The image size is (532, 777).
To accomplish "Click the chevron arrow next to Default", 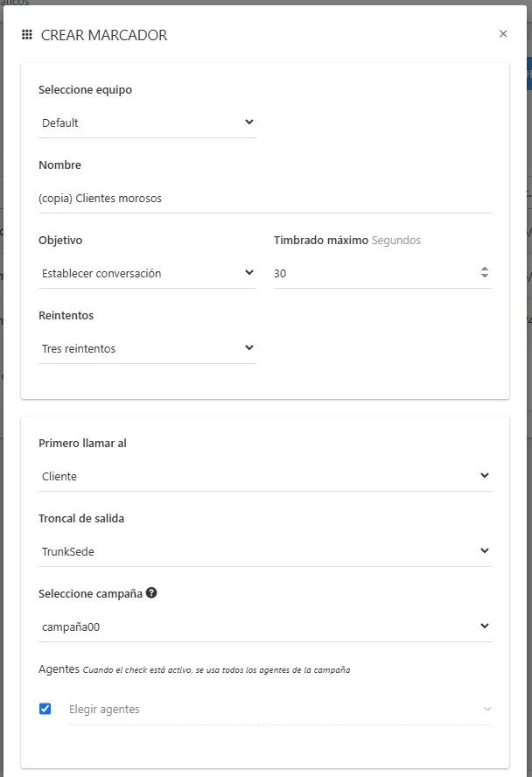I will click(x=249, y=122).
